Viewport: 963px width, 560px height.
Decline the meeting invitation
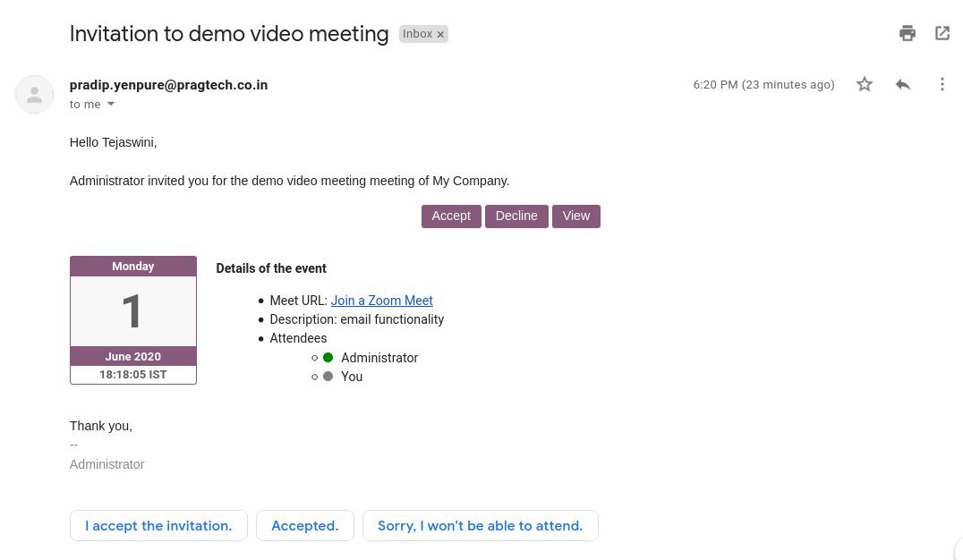[x=516, y=216]
